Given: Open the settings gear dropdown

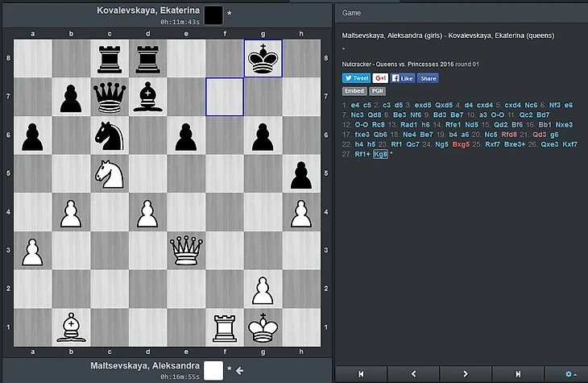Looking at the screenshot, I should pos(570,373).
